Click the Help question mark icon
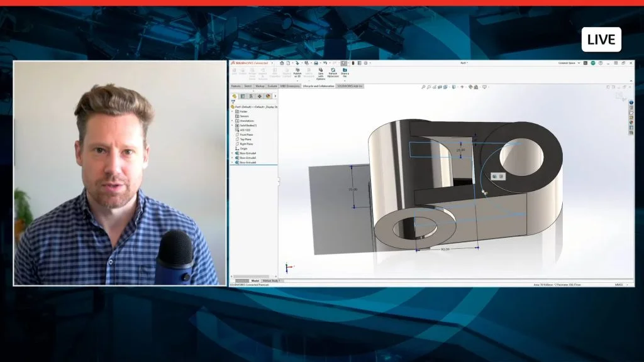 coord(600,63)
